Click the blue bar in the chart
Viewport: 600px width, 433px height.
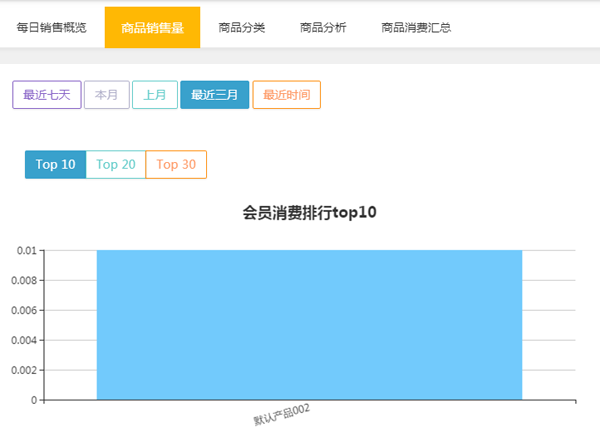309,325
